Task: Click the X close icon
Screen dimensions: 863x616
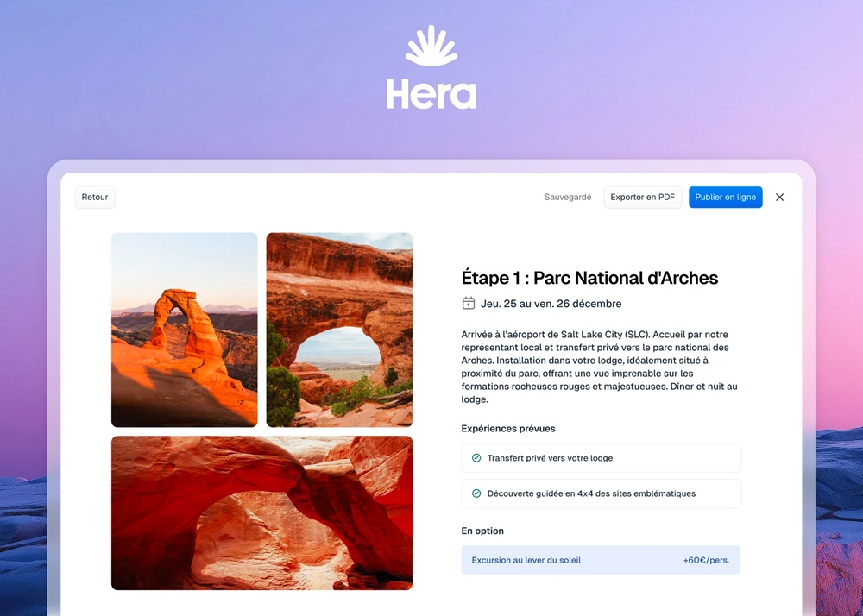Action: pyautogui.click(x=779, y=197)
